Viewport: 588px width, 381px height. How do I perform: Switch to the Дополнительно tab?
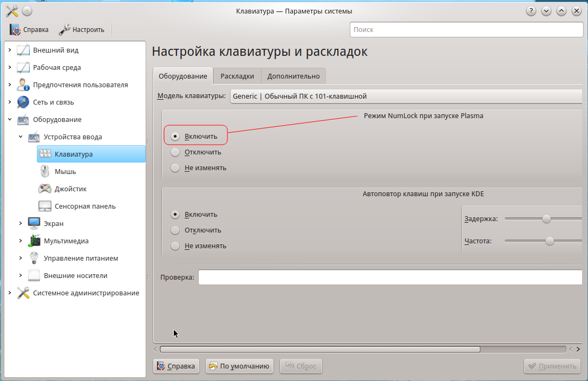[x=293, y=76]
